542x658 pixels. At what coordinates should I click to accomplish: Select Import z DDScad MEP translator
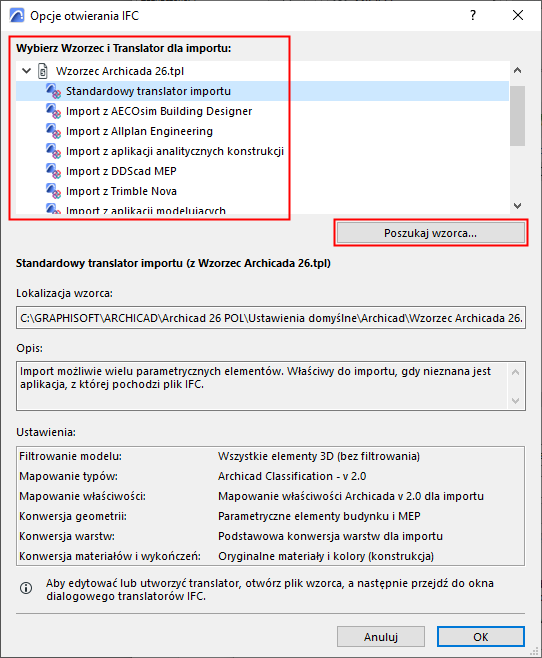pos(121,171)
